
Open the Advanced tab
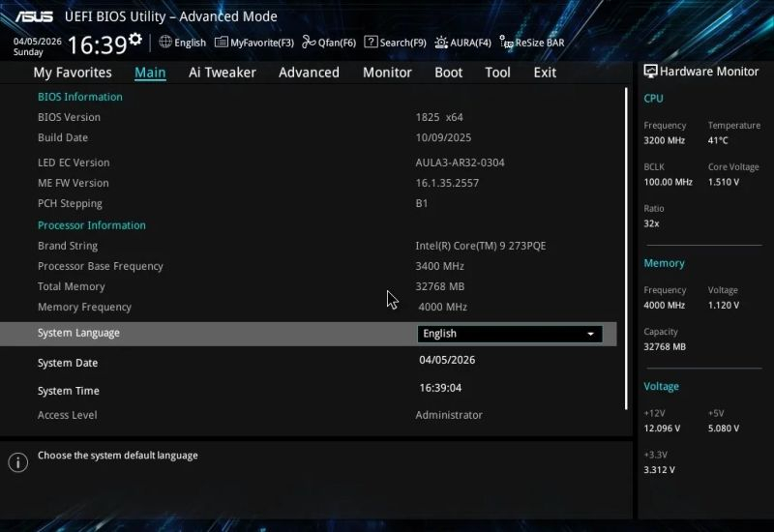point(309,73)
